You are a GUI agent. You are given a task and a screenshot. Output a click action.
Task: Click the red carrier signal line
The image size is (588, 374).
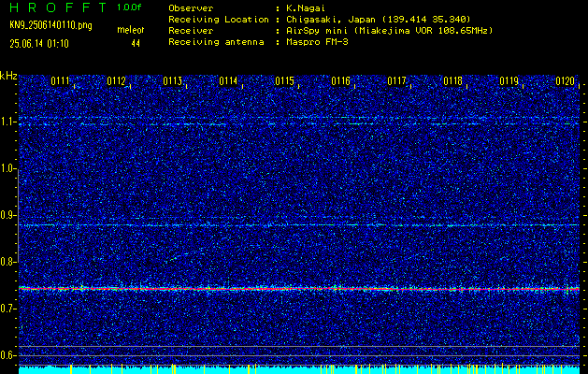click(x=299, y=289)
